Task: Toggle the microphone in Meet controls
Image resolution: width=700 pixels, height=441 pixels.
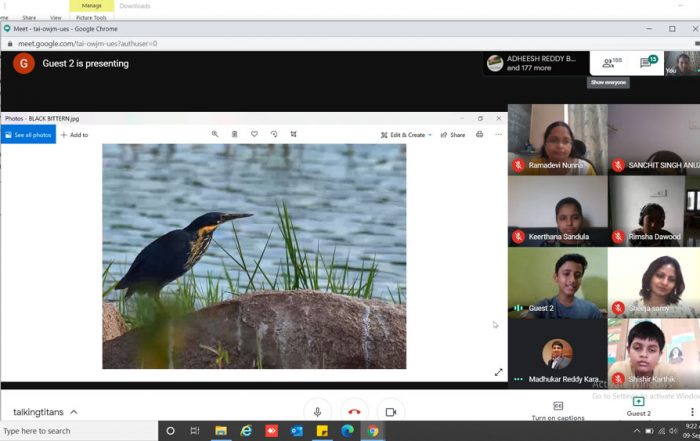Action: tap(317, 412)
